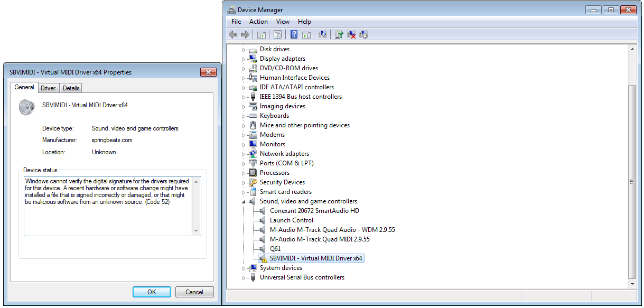Viewport: 644px width, 308px height.
Task: Select M-Audio M-Track Quad Audio - WDM 2.9.55
Action: [x=332, y=230]
